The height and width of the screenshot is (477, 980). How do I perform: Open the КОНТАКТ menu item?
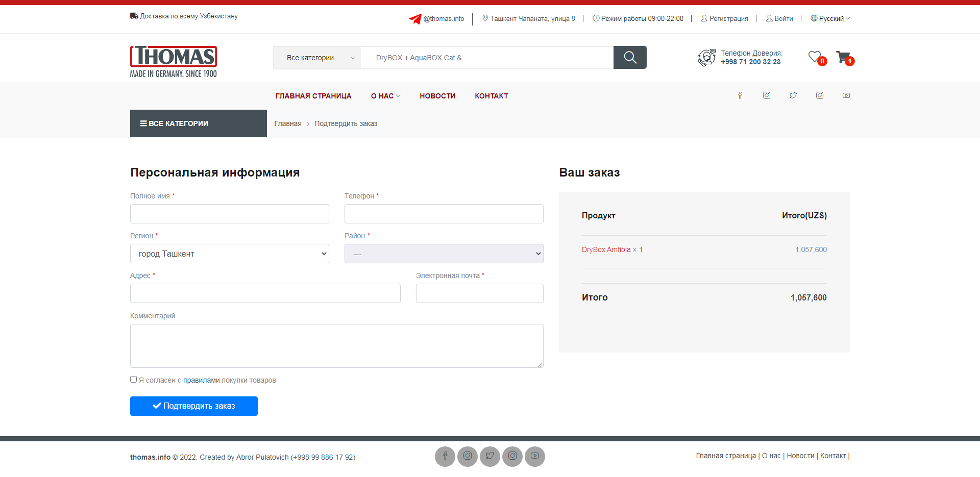pos(492,96)
